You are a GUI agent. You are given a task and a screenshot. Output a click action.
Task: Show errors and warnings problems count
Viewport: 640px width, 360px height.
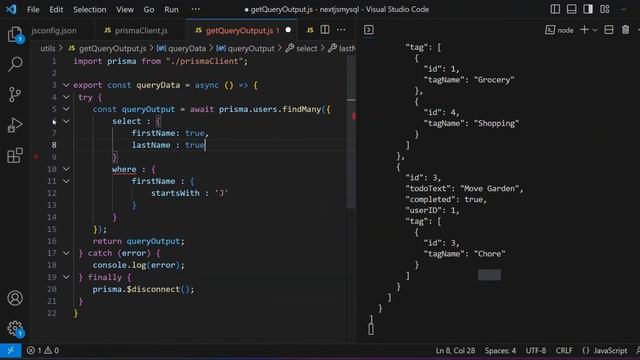click(43, 351)
